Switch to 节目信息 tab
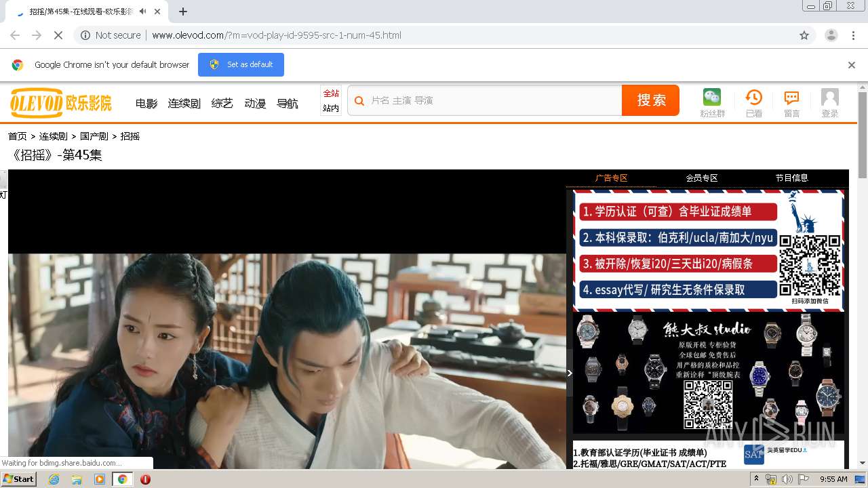 point(792,178)
